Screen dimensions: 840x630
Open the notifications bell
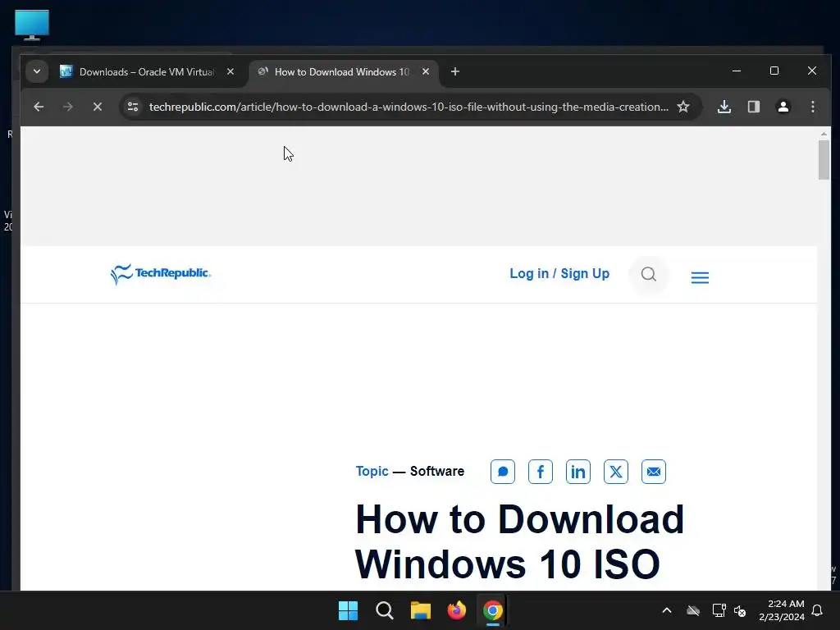click(818, 610)
